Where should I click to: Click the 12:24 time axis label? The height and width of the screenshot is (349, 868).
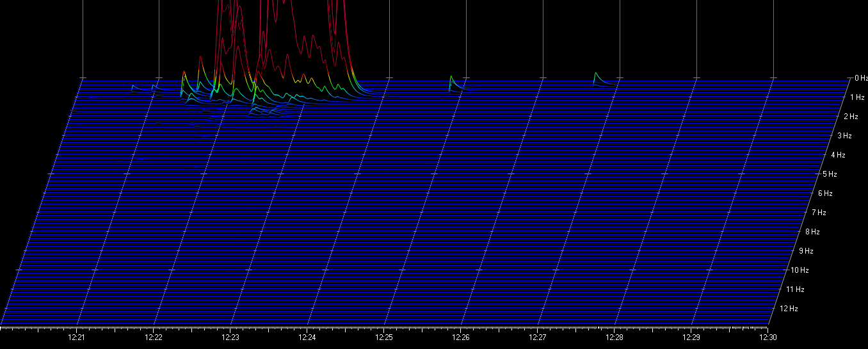tap(307, 337)
